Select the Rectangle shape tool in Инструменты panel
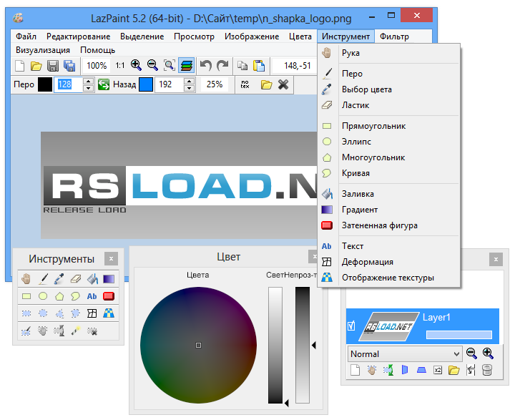The height and width of the screenshot is (420, 520). [x=26, y=296]
